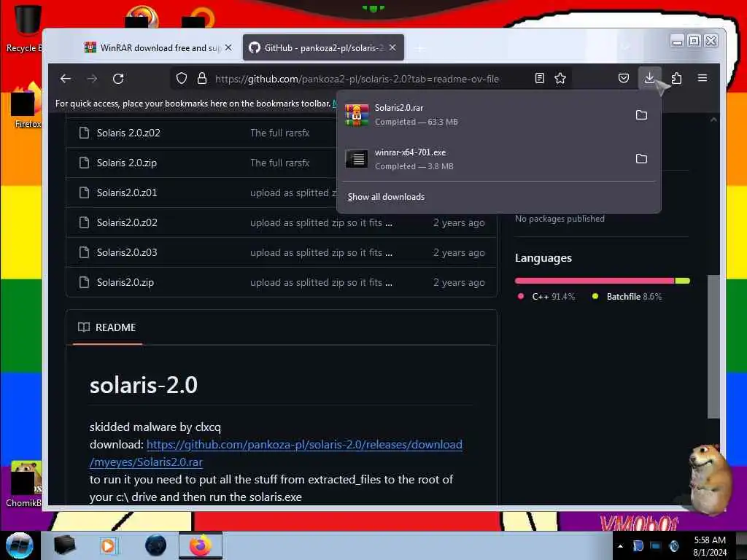Click 'The full rarsfx' beside Solaris 2.0.z02
This screenshot has height=560, width=747.
click(279, 133)
